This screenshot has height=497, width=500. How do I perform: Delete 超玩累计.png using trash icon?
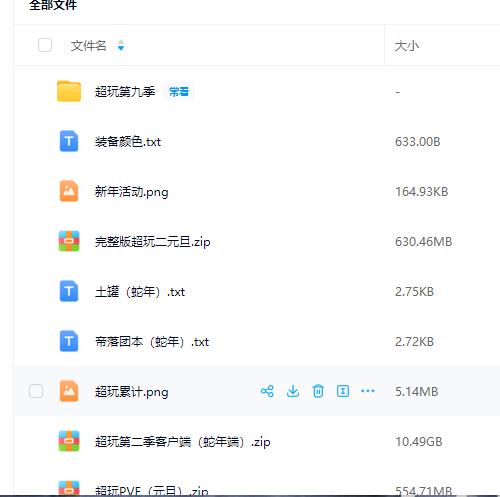tap(318, 391)
